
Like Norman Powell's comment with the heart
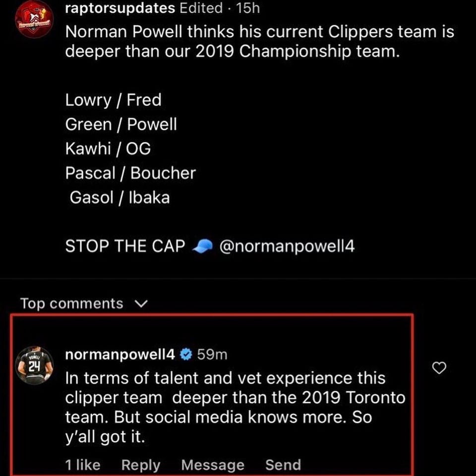click(x=439, y=367)
